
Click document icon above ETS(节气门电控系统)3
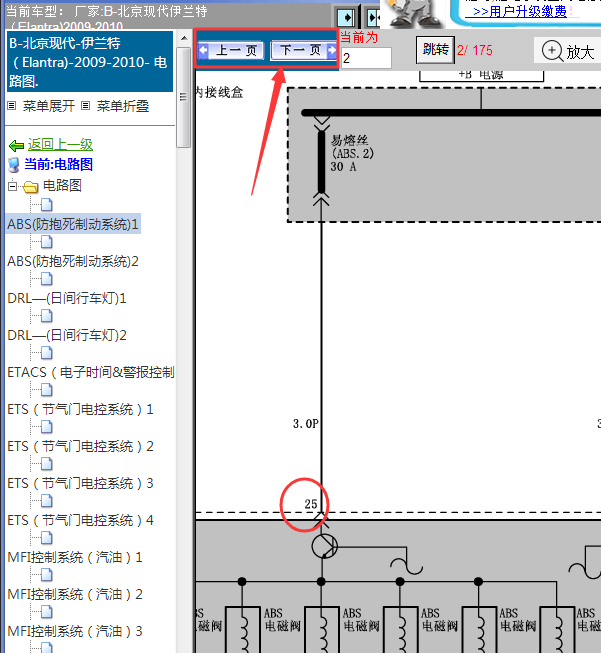47,464
